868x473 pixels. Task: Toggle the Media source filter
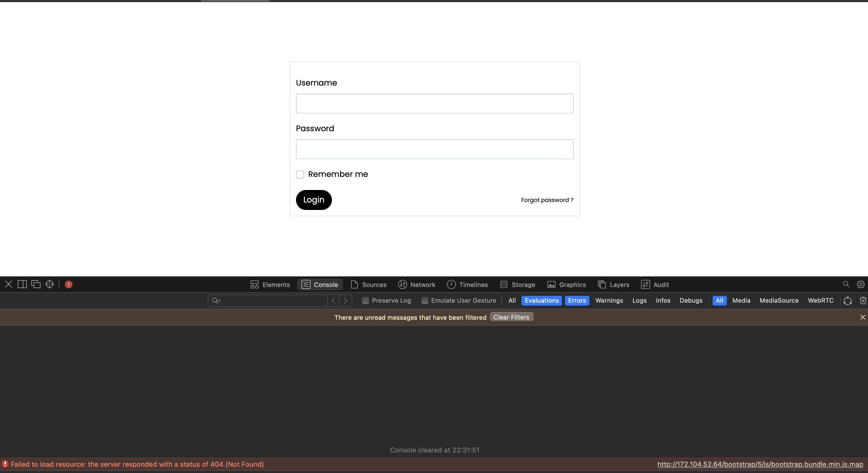(x=741, y=300)
